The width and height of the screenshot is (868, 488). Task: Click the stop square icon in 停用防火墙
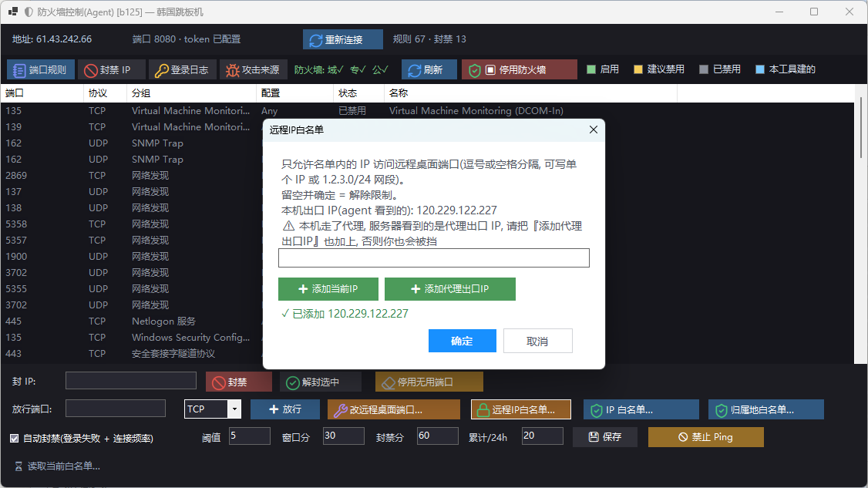coord(490,70)
